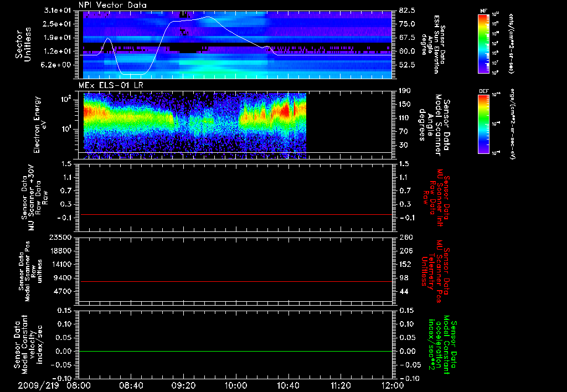Click the '44' telemetry position tick
The height and width of the screenshot is (392, 567).
[x=404, y=291]
